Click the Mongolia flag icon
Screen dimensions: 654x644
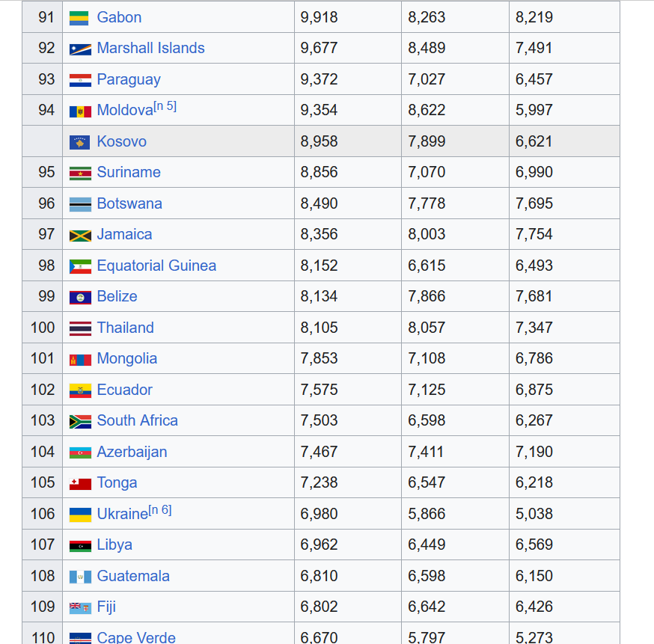pyautogui.click(x=80, y=360)
